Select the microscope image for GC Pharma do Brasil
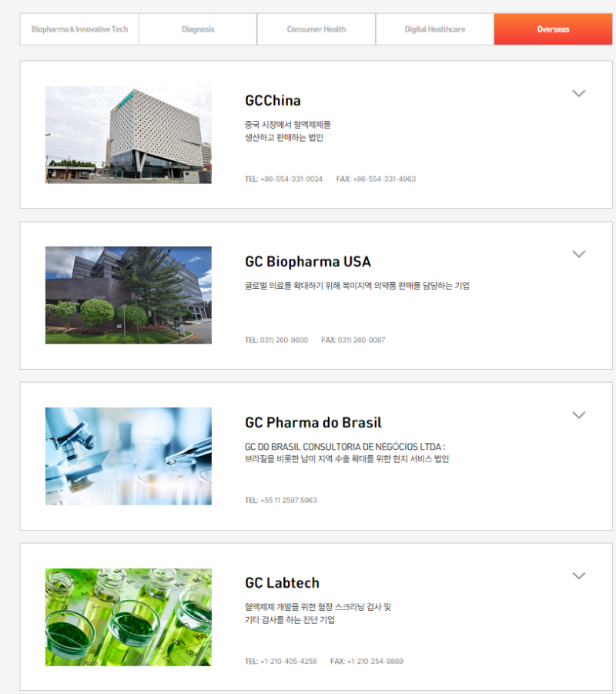 [x=129, y=456]
